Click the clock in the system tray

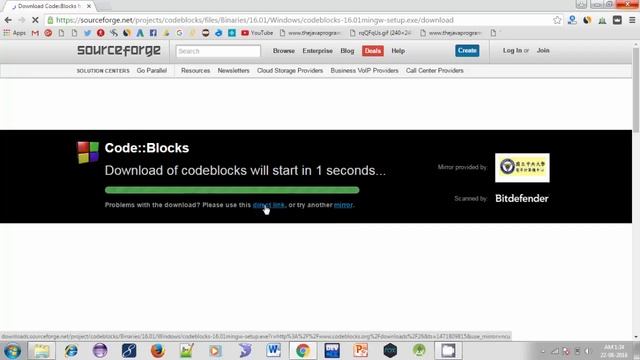(614, 351)
